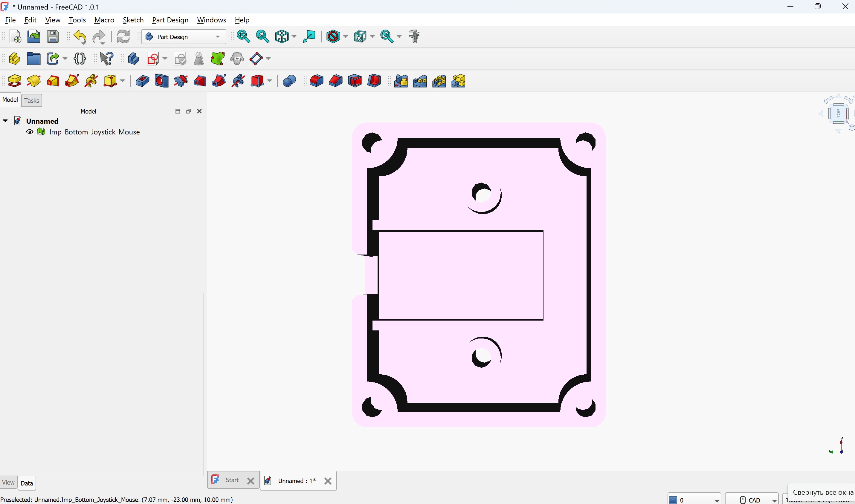
Task: Close the Start page tab
Action: 251,481
